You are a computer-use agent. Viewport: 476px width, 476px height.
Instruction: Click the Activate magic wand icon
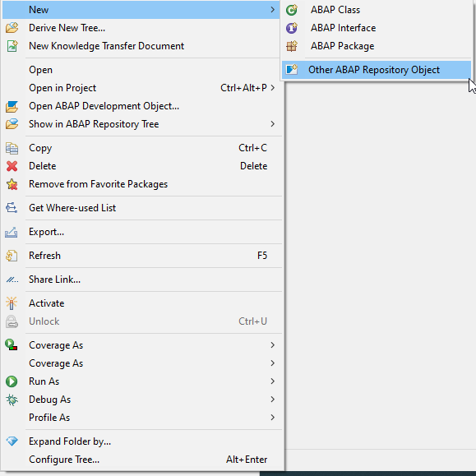(12, 303)
